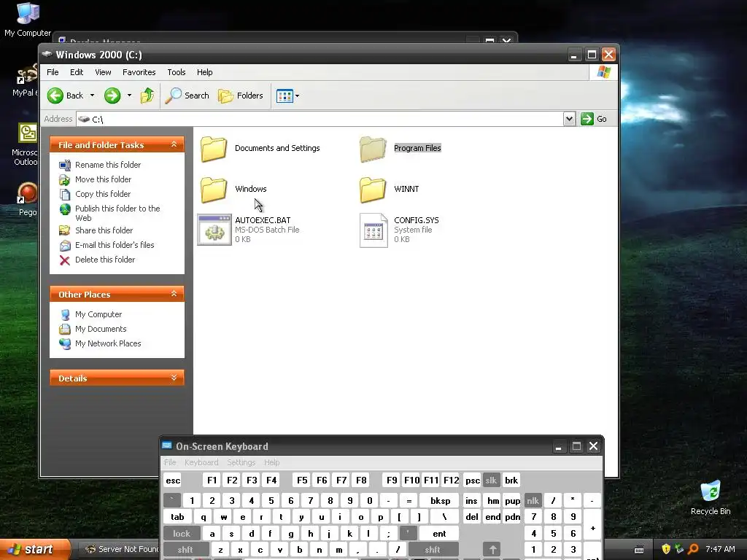Click Move this folder task
The image size is (747, 560).
[103, 179]
